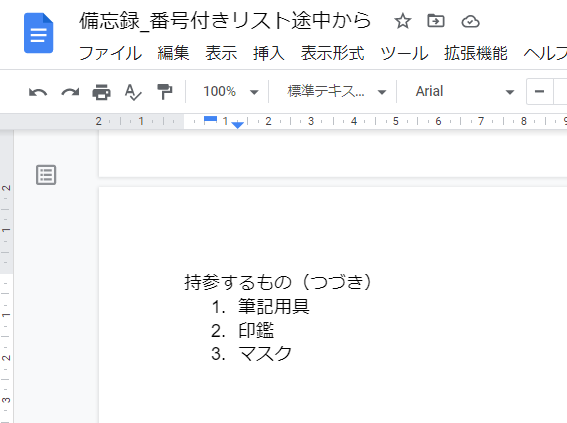Open the ファイル menu

tap(110, 53)
